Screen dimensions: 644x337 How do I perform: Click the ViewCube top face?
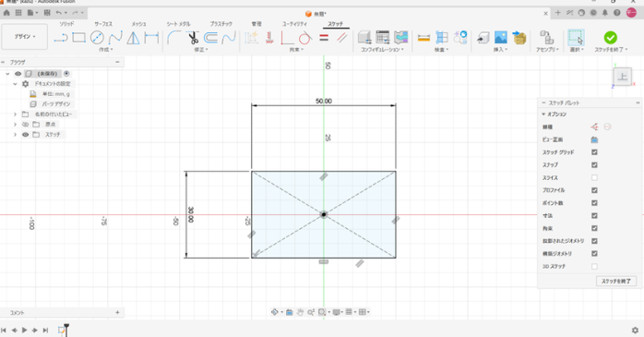tap(623, 77)
